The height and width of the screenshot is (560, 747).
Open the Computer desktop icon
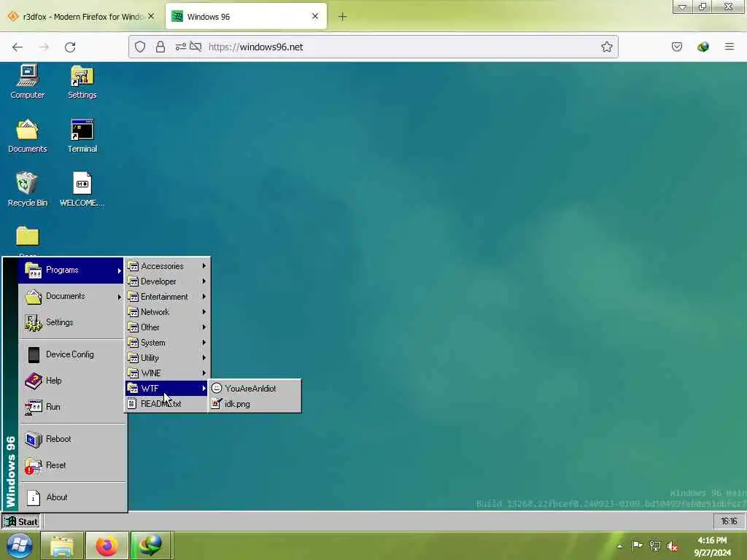(x=28, y=82)
